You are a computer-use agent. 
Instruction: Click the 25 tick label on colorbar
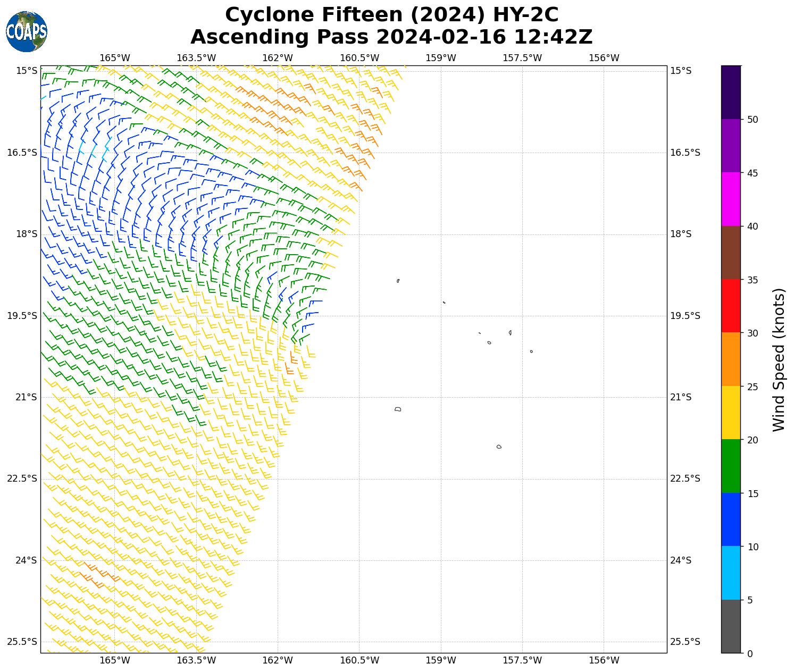tap(752, 387)
